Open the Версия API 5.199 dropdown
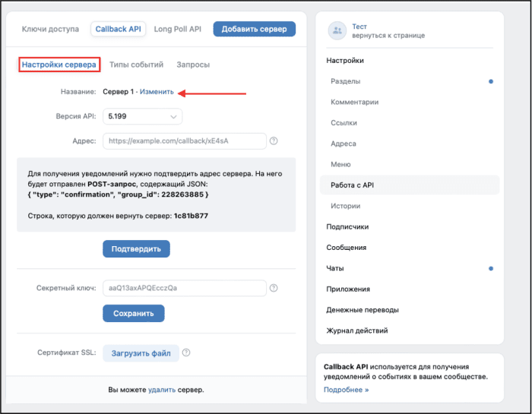532x414 pixels. coord(143,116)
